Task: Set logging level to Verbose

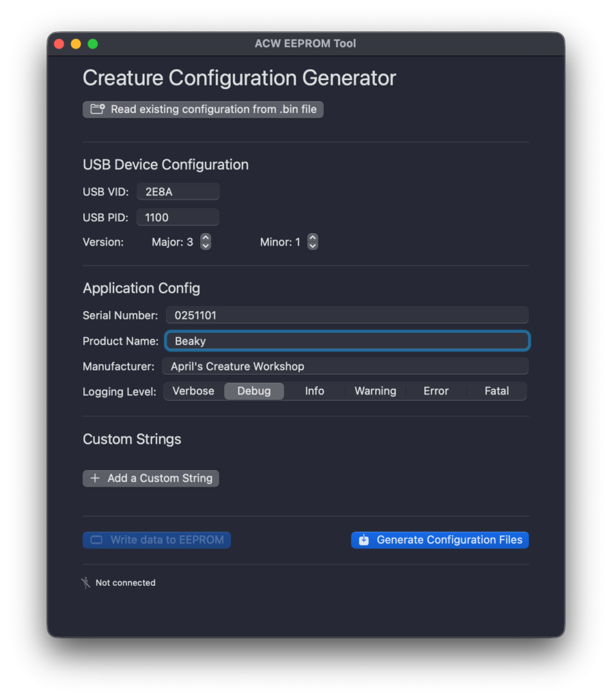Action: (x=193, y=391)
